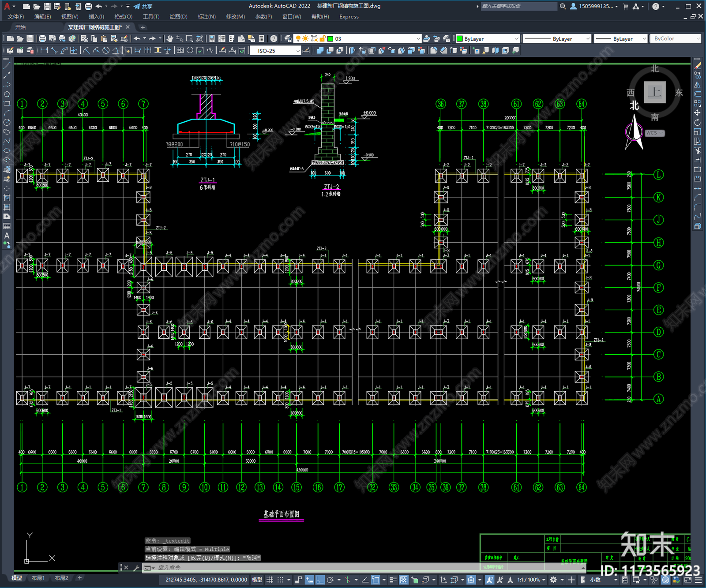Screen dimensions: 706x588
Task: Select the Diameter dimension tool
Action: 106,50
